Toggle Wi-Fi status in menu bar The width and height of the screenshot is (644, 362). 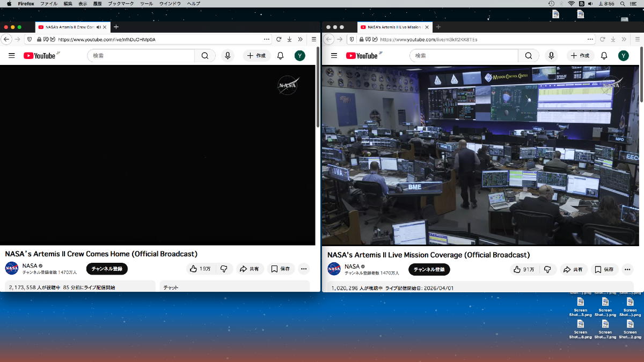[x=572, y=3]
